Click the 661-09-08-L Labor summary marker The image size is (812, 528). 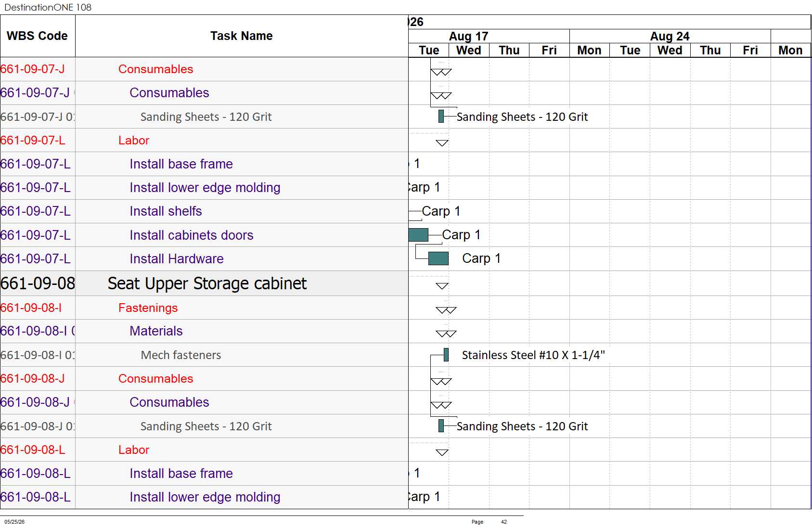point(442,452)
